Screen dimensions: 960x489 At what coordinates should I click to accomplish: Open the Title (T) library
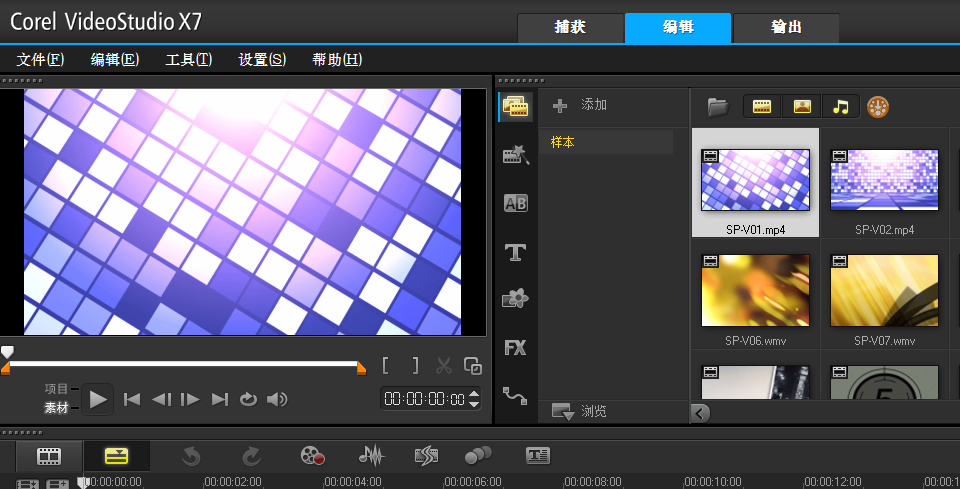516,252
